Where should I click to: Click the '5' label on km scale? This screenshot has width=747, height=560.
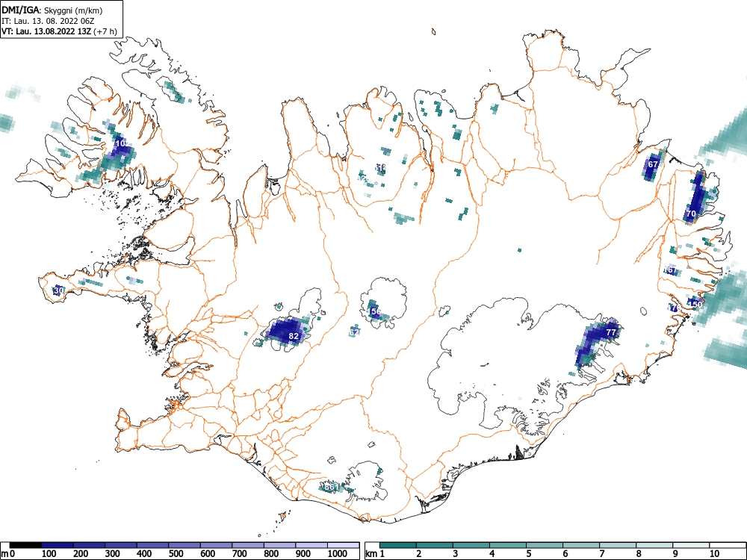coord(529,554)
